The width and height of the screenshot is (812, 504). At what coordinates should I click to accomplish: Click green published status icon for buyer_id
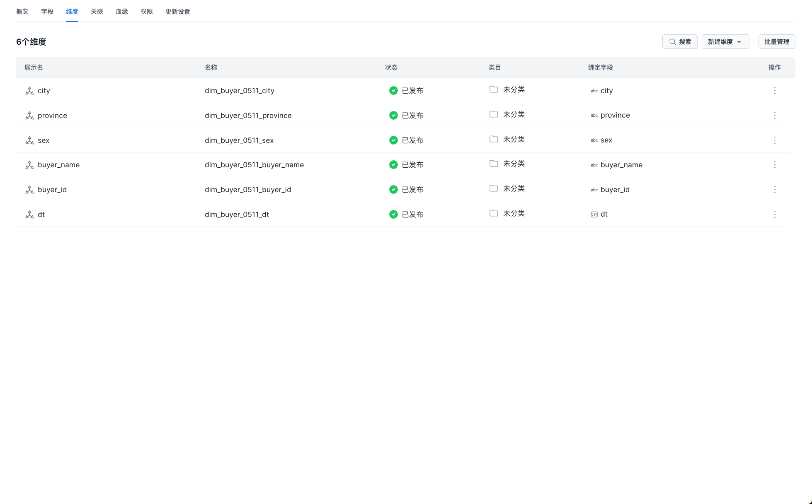(393, 190)
